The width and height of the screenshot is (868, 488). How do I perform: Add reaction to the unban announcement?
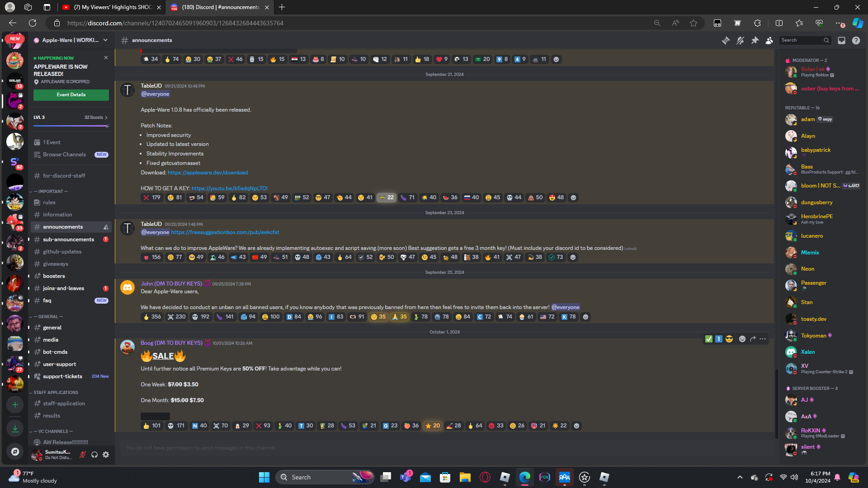tap(585, 317)
